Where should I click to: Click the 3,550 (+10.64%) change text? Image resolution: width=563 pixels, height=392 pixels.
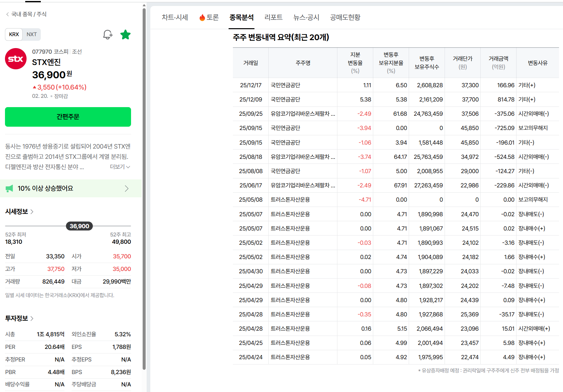(59, 87)
